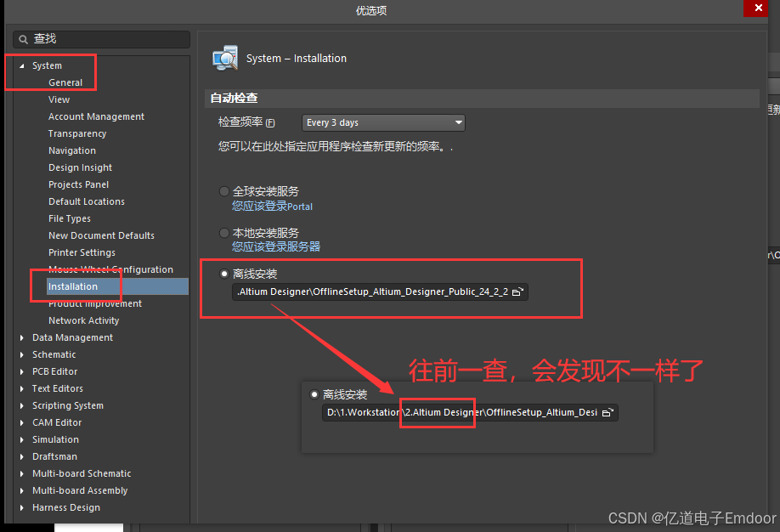Screen dimensions: 780x532
Task: Expand the Scripting System node
Action: [21, 405]
